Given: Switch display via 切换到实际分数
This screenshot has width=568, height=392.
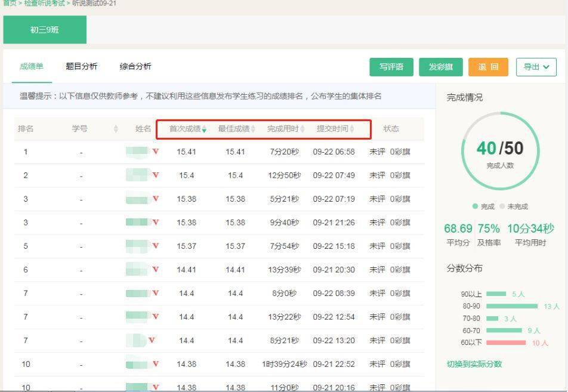Looking at the screenshot, I should pyautogui.click(x=474, y=364).
